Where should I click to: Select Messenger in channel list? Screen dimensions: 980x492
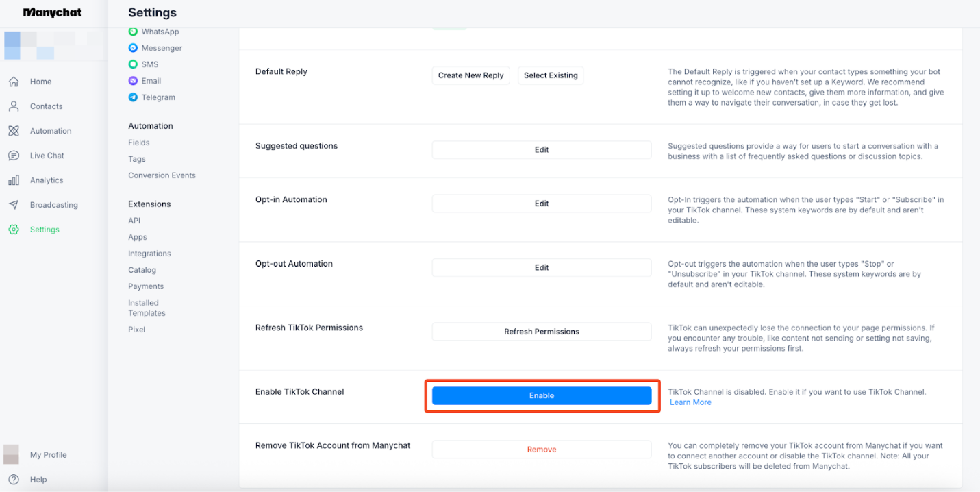161,48
